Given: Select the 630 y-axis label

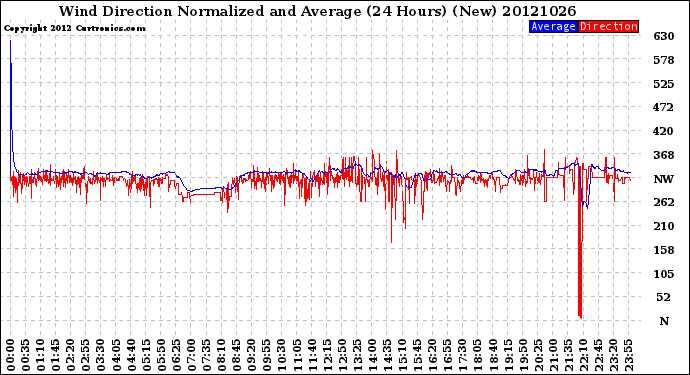Looking at the screenshot, I should 664,36.
